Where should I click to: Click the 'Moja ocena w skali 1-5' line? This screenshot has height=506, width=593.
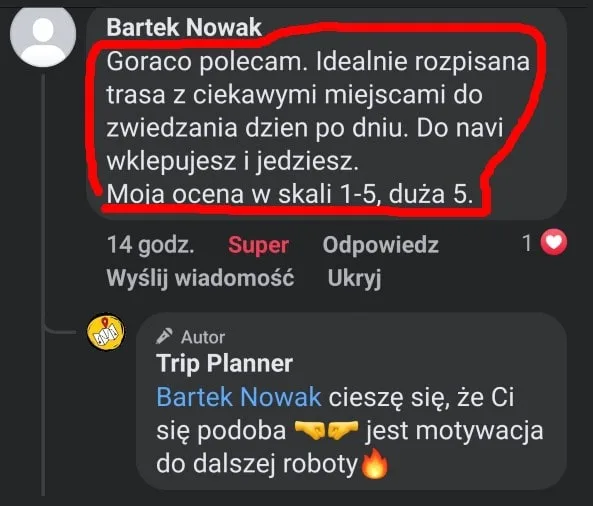point(290,194)
